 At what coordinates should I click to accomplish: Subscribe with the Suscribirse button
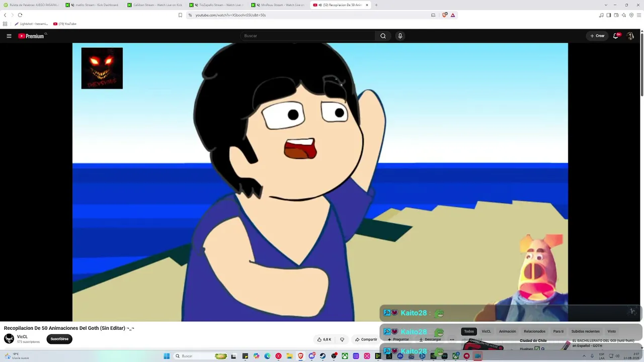pyautogui.click(x=59, y=339)
